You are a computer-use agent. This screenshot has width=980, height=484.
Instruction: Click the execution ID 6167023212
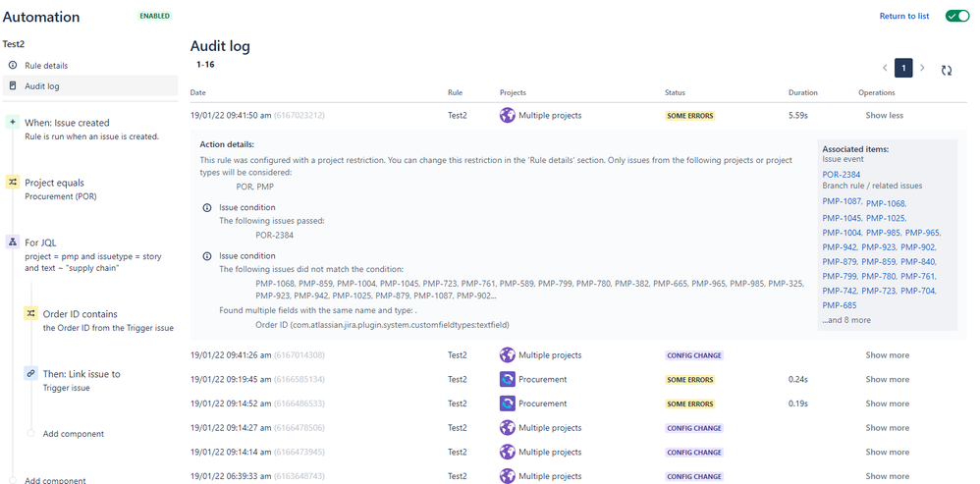[x=299, y=116]
